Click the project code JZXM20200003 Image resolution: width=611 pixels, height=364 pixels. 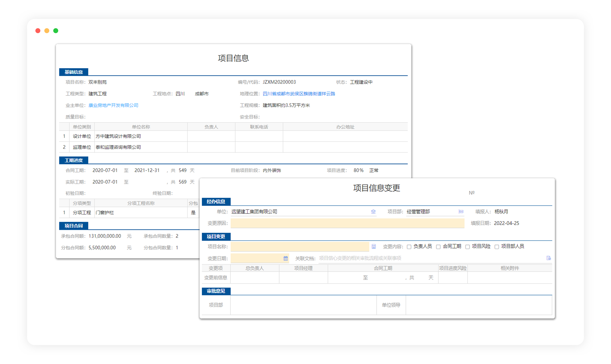pyautogui.click(x=279, y=82)
